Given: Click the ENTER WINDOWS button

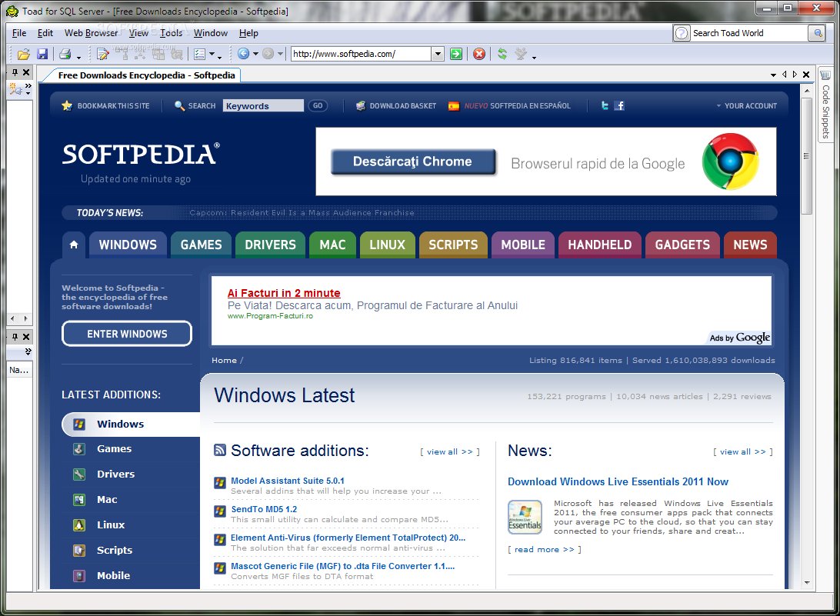Looking at the screenshot, I should pyautogui.click(x=127, y=334).
